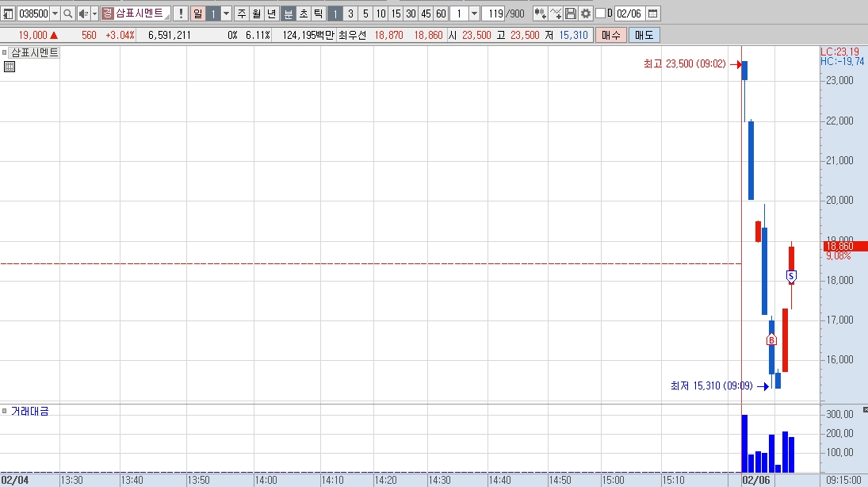Click the 매수 (buy) button
Viewport: 868px width, 487px height.
point(611,35)
